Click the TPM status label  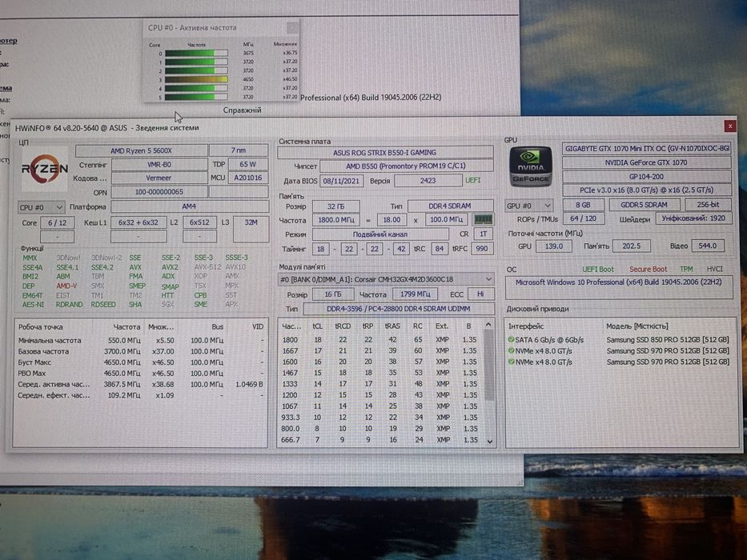point(686,269)
